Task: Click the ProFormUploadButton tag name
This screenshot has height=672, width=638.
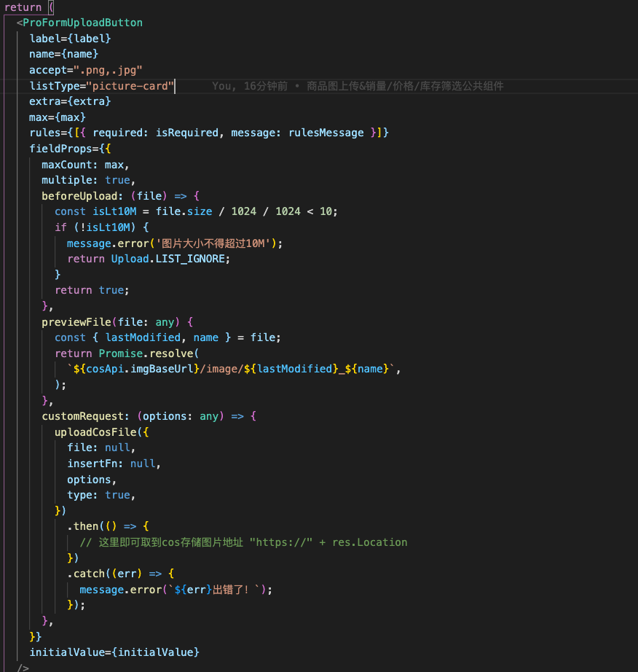Action: [x=82, y=23]
